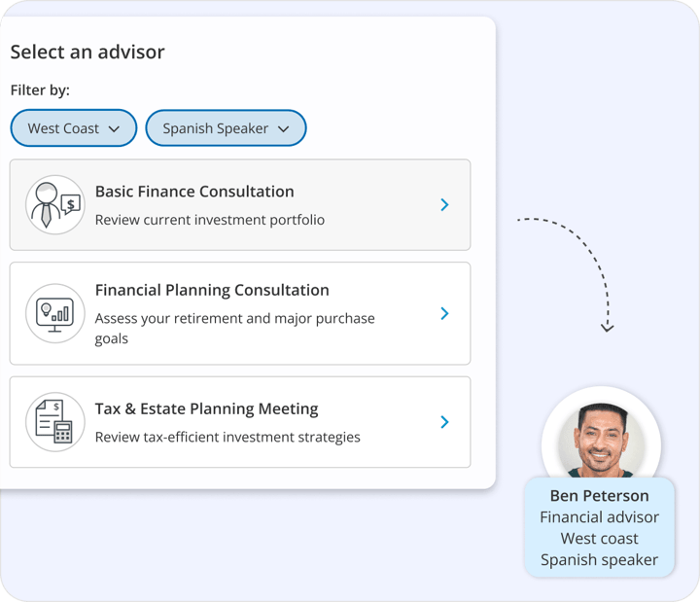Click chevron inside Spanish Speaker filter
The height and width of the screenshot is (602, 700).
pyautogui.click(x=284, y=129)
